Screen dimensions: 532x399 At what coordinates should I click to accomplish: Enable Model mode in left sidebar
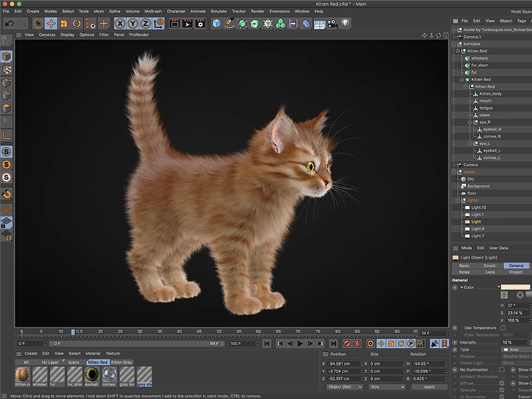point(7,57)
